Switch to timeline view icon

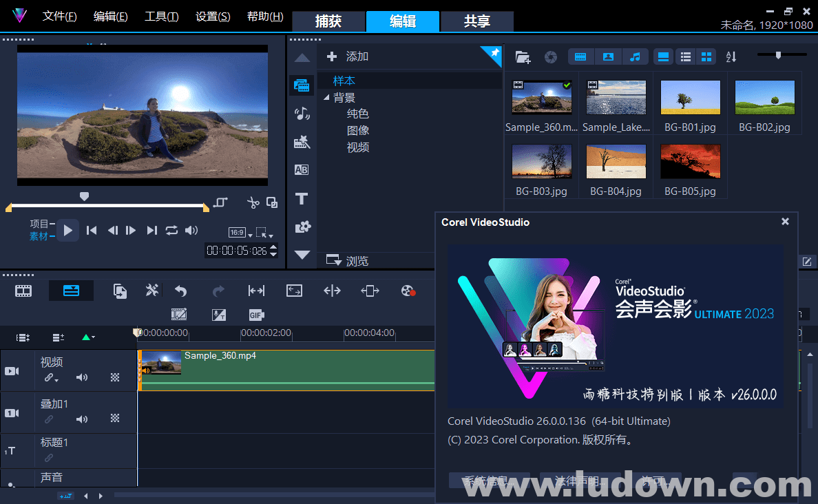click(71, 291)
